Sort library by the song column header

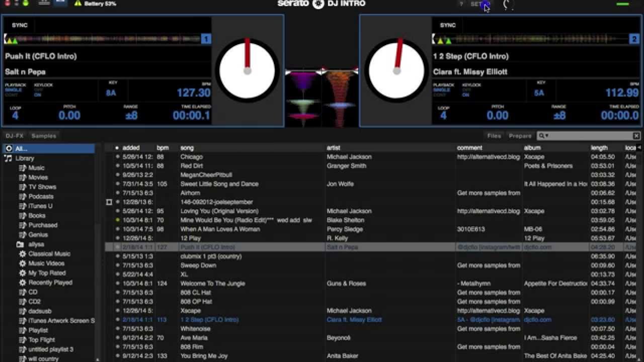pos(187,148)
